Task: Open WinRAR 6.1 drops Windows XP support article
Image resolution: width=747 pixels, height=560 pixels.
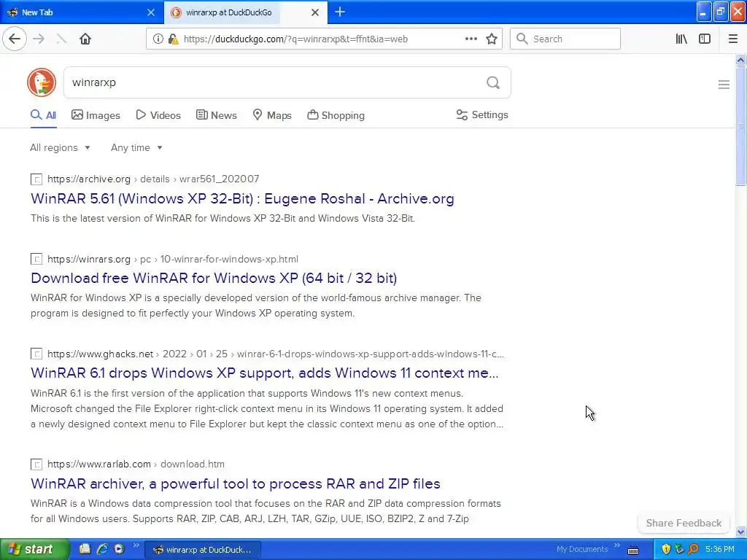Action: [x=264, y=373]
